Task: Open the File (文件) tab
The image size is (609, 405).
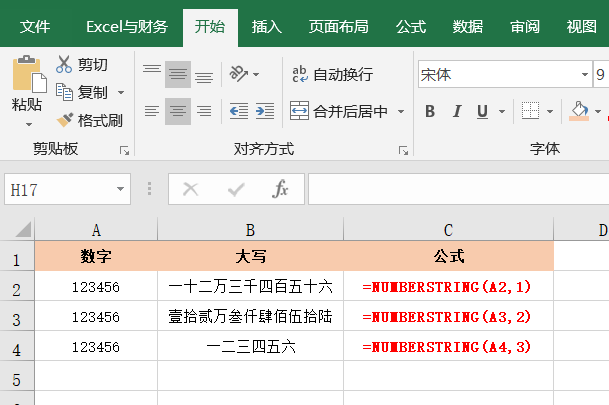Action: (35, 27)
